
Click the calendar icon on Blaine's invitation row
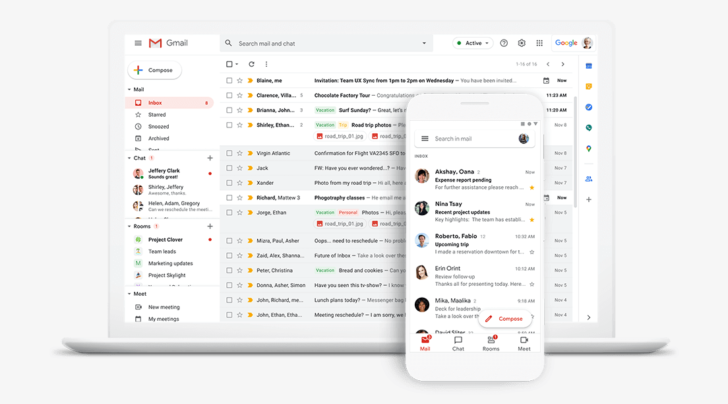click(x=546, y=80)
